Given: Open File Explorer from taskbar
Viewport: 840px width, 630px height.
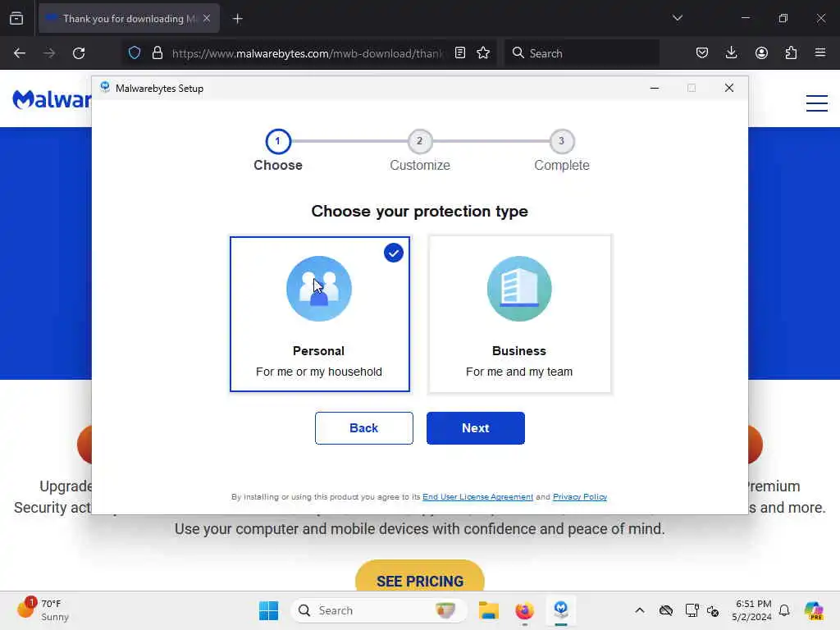Looking at the screenshot, I should [x=489, y=610].
